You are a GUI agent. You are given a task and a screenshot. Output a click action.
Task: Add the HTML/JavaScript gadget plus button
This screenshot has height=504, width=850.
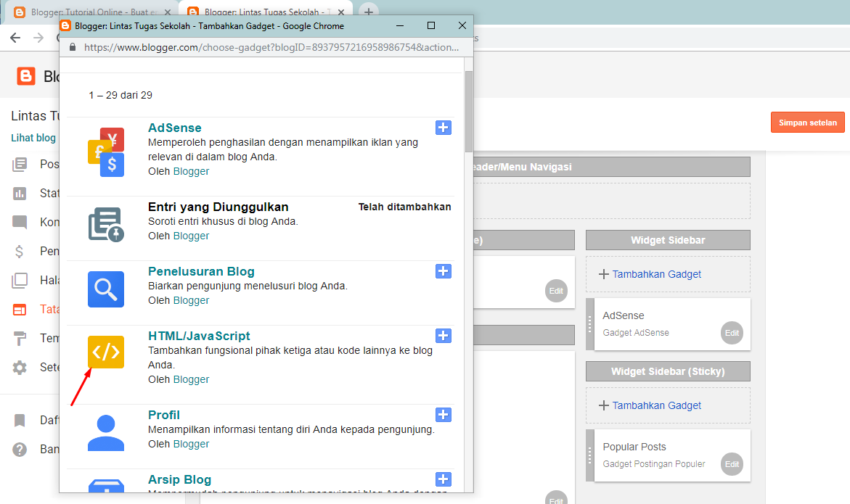tap(443, 336)
